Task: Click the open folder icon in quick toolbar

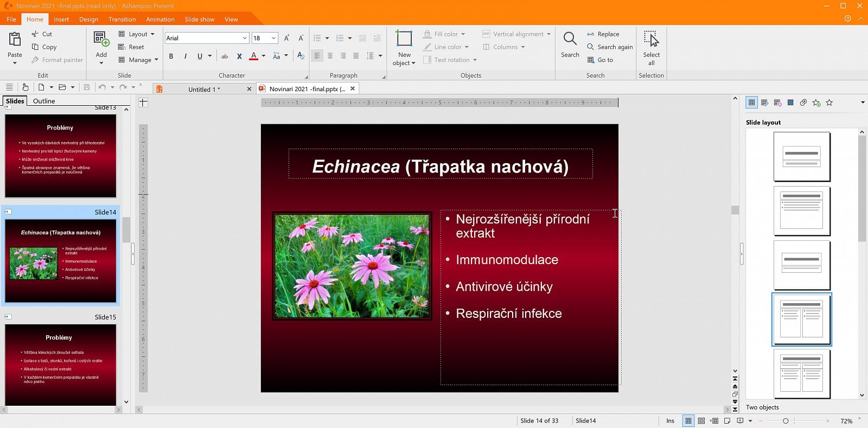Action: coord(62,87)
